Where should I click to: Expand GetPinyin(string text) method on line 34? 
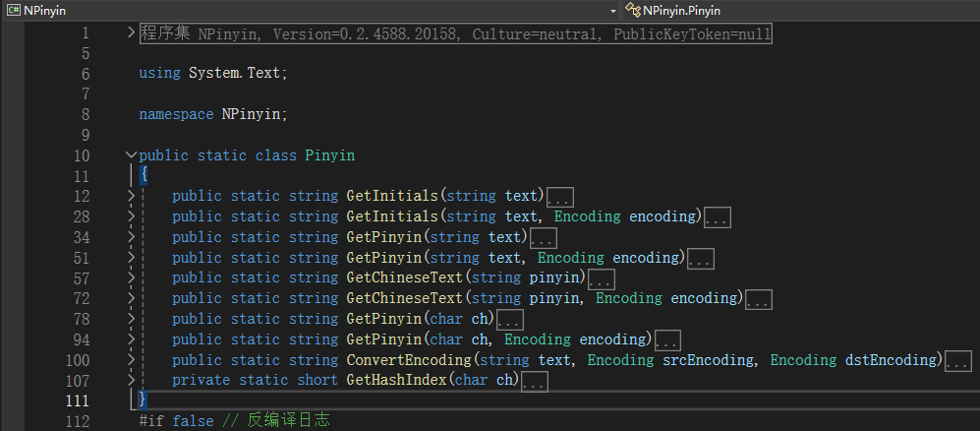point(132,236)
